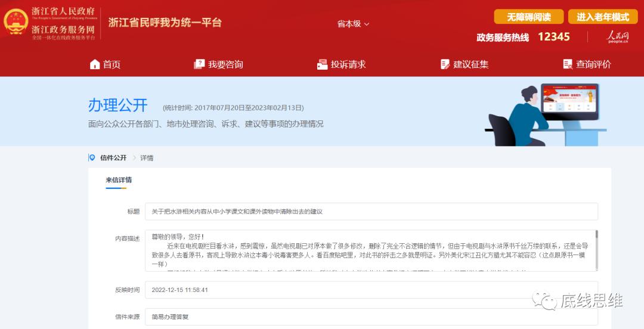Expand the 省本级 region dropdown
The height and width of the screenshot is (329, 644).
(x=353, y=24)
